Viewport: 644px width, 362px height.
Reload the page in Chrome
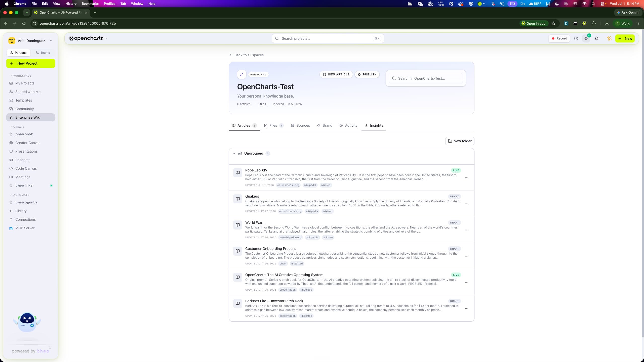(x=24, y=23)
